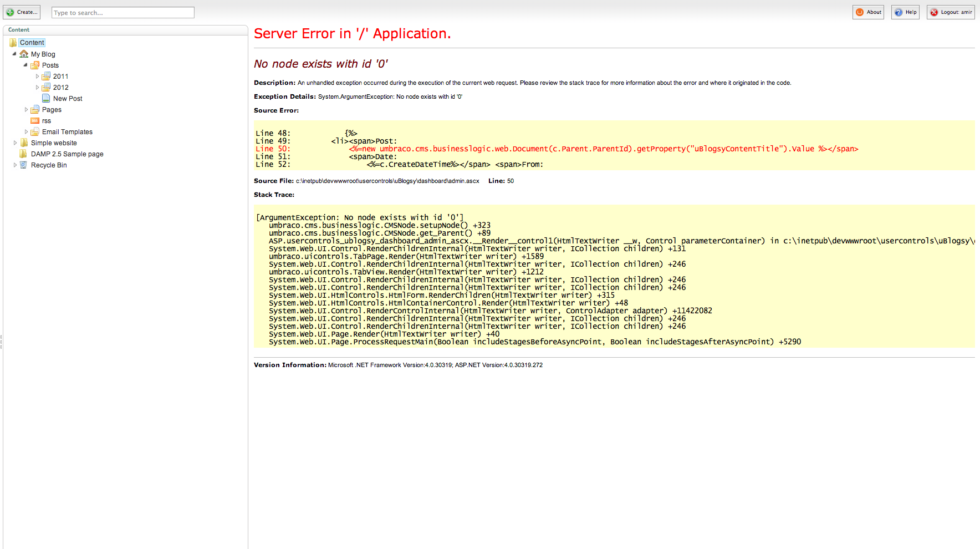Expand the 2011 tree node
Viewport: 980px width, 549px height.
coord(37,77)
